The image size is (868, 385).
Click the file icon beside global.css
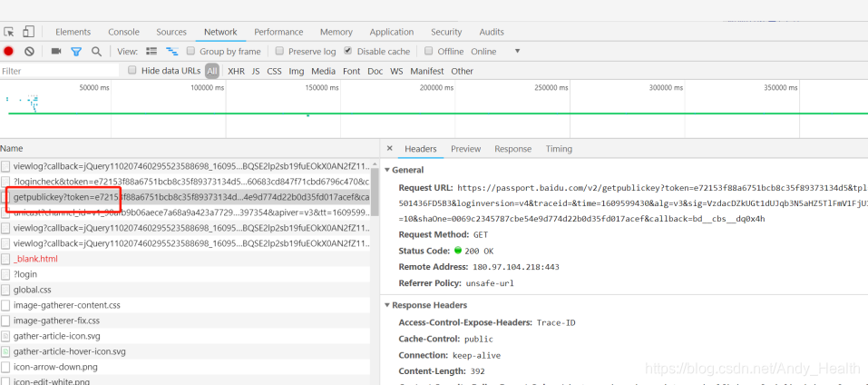click(x=5, y=290)
